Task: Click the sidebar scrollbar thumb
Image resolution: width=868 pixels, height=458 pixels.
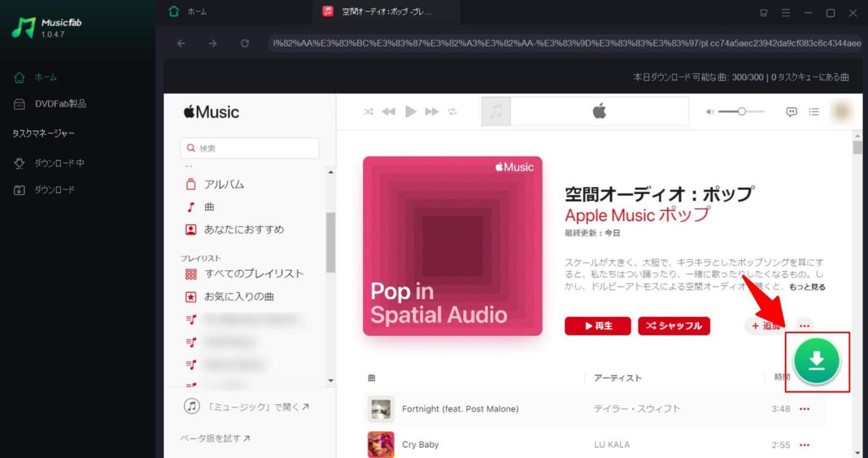Action: tap(330, 243)
